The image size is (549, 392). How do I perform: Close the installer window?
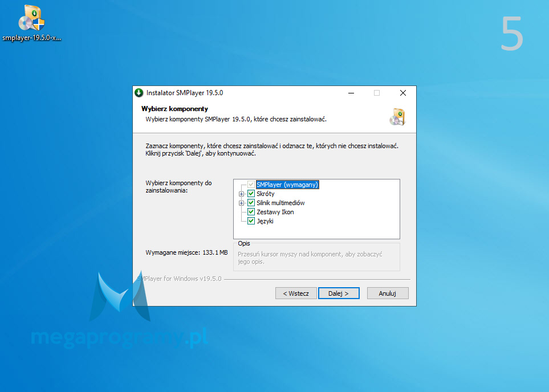pos(403,93)
